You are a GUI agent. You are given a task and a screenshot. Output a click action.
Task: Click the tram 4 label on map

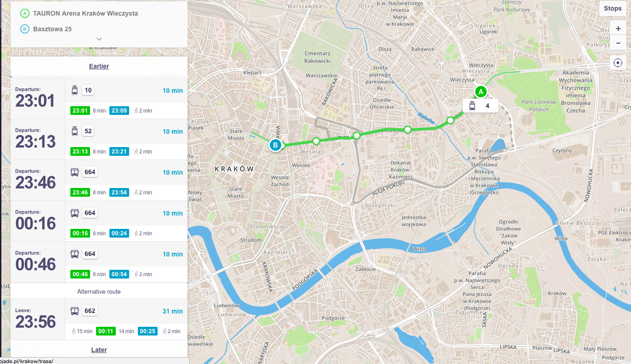(480, 106)
